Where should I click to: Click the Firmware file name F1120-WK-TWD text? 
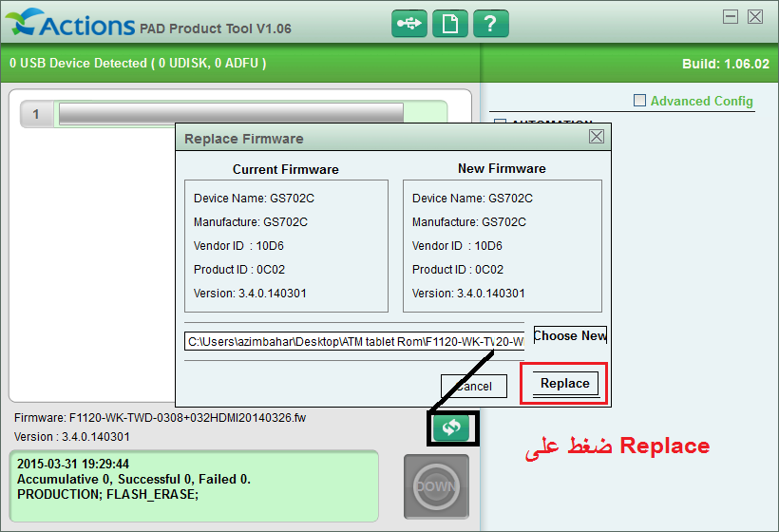[160, 418]
